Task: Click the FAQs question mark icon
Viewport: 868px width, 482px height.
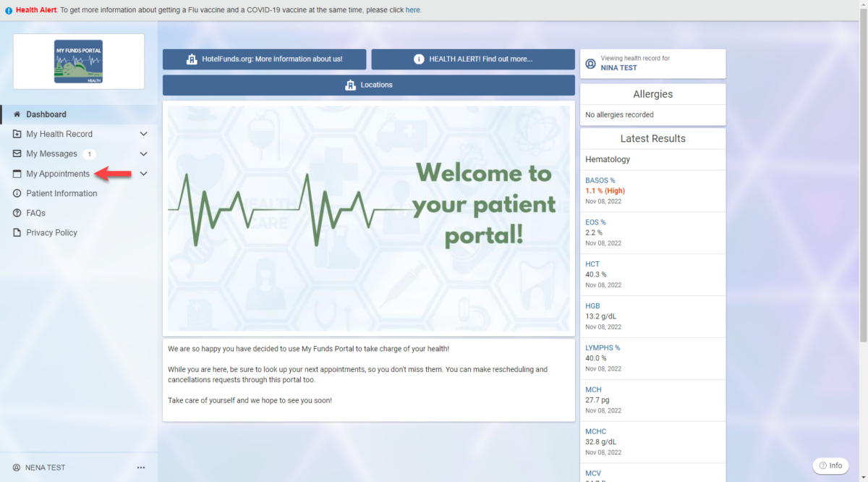Action: (x=17, y=213)
